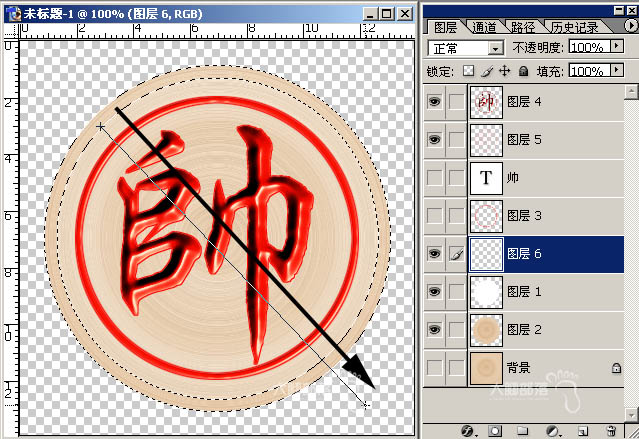This screenshot has width=639, height=439.
Task: Expand the 填充 fill slider arrow
Action: tap(617, 70)
